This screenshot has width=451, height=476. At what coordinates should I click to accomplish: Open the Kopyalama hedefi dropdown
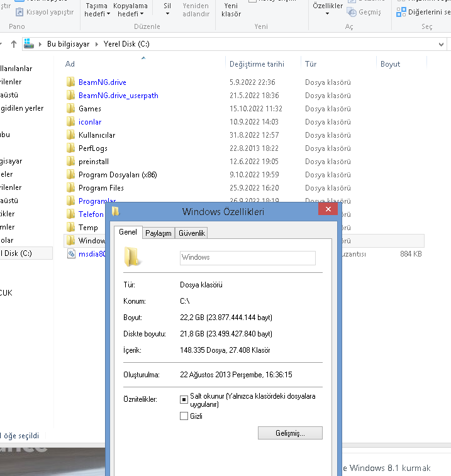pos(130,9)
